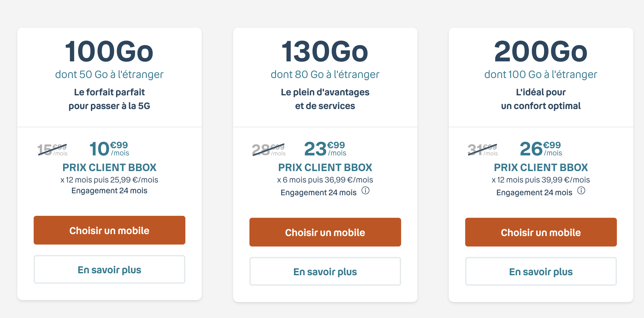Click the 26€99 per month price
644x318 pixels.
coord(541,149)
